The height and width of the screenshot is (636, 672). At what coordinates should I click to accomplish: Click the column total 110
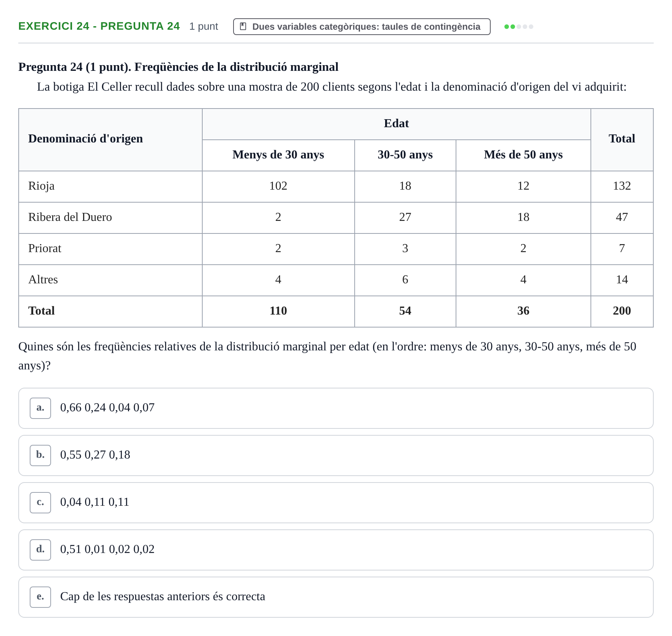[x=278, y=311]
